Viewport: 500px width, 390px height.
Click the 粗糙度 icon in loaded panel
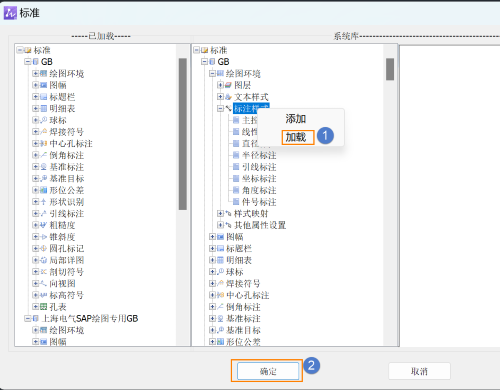tap(44, 225)
